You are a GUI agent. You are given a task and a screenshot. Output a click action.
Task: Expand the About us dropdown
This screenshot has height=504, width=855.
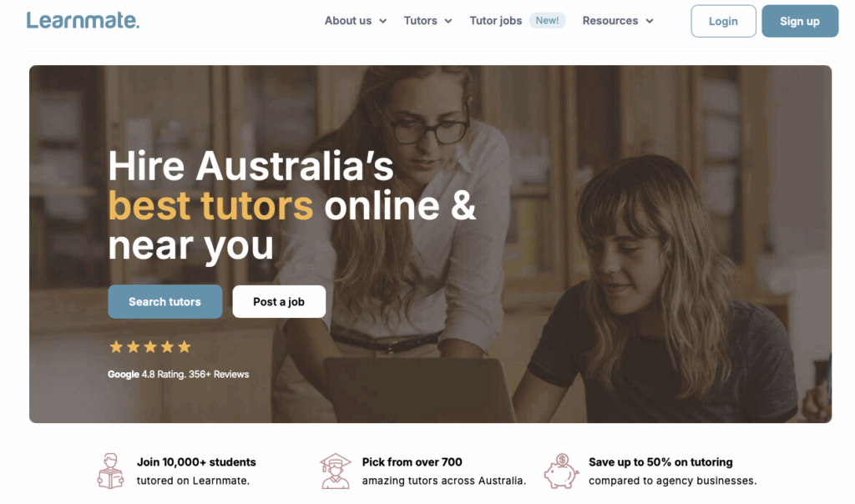[x=356, y=21]
